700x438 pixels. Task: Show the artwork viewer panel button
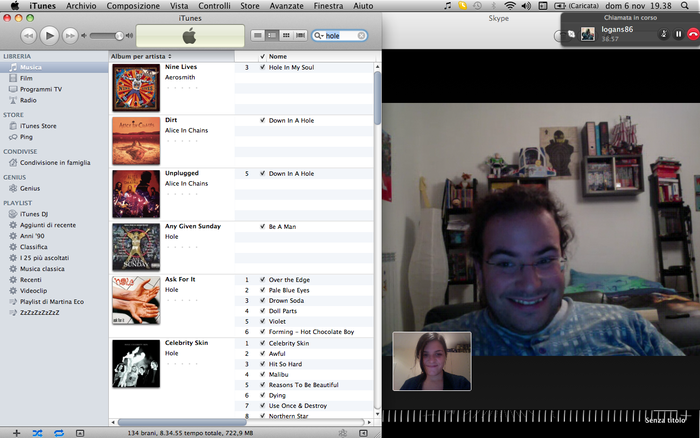pyautogui.click(x=80, y=433)
